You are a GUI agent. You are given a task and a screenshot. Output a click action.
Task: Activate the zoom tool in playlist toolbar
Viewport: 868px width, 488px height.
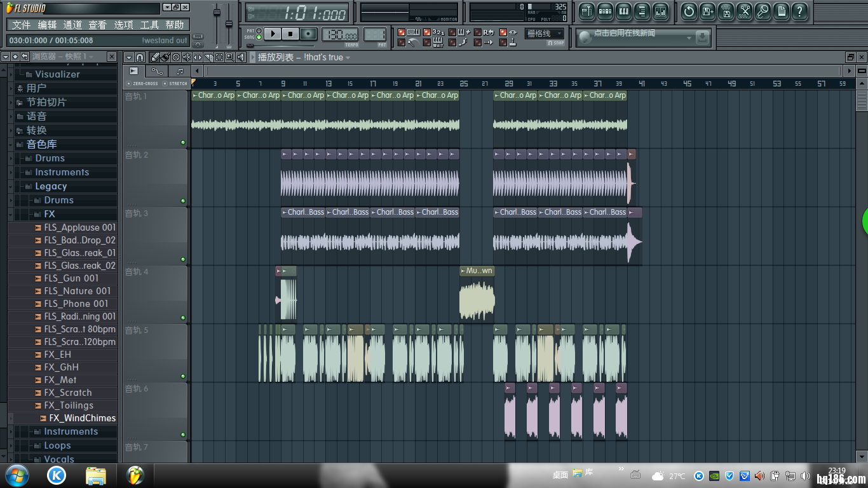point(230,57)
